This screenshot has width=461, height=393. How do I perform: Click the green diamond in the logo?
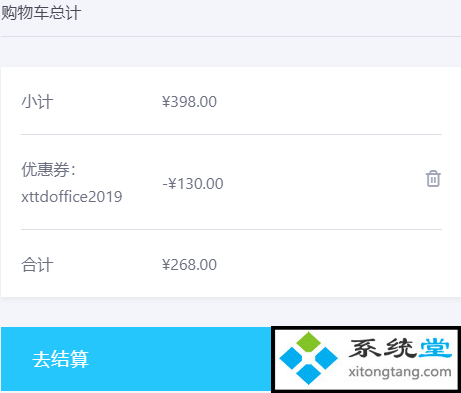click(x=309, y=342)
